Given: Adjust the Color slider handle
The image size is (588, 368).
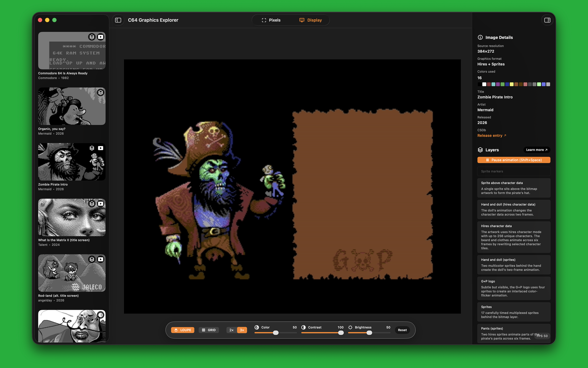Looking at the screenshot, I should [275, 333].
